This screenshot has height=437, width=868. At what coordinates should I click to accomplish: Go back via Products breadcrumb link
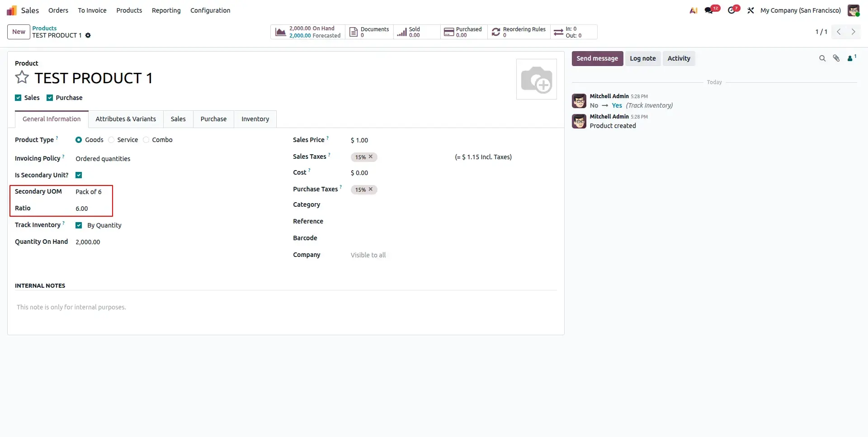point(44,28)
